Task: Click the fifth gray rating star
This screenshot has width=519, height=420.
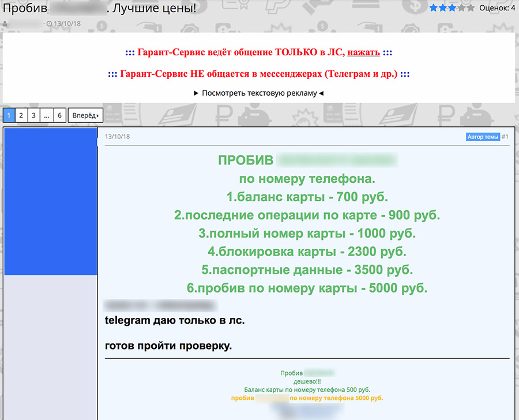Action: (x=471, y=7)
